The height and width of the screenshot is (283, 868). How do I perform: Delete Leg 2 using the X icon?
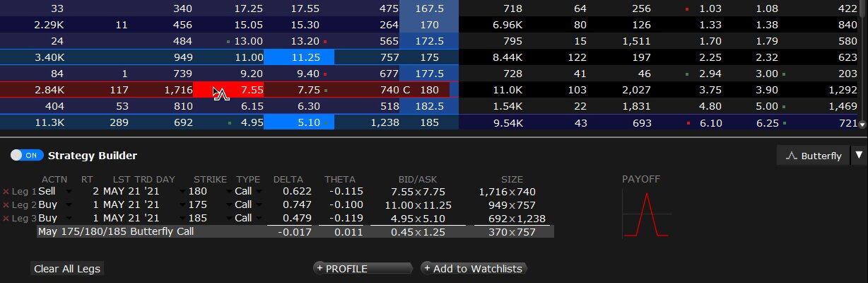(6, 205)
